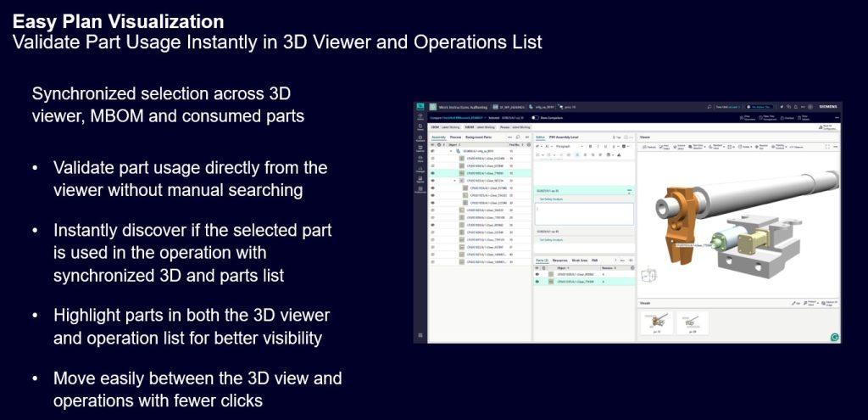This screenshot has width=868, height=420.
Task: Click second Set Safety Analysis link
Action: pos(551,240)
